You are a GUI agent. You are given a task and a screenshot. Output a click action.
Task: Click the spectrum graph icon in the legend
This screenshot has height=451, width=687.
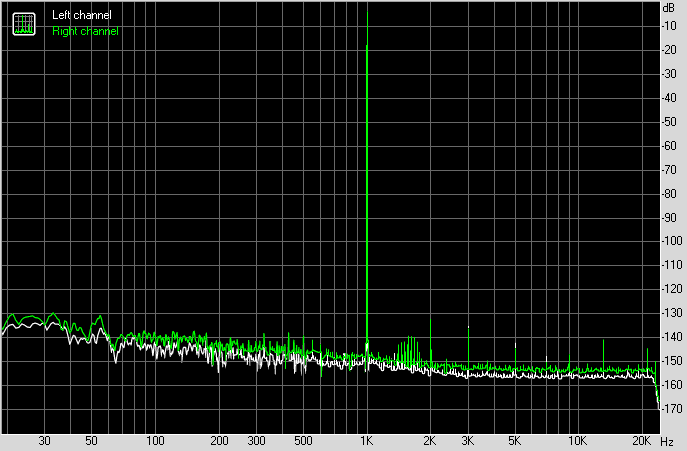[22, 22]
